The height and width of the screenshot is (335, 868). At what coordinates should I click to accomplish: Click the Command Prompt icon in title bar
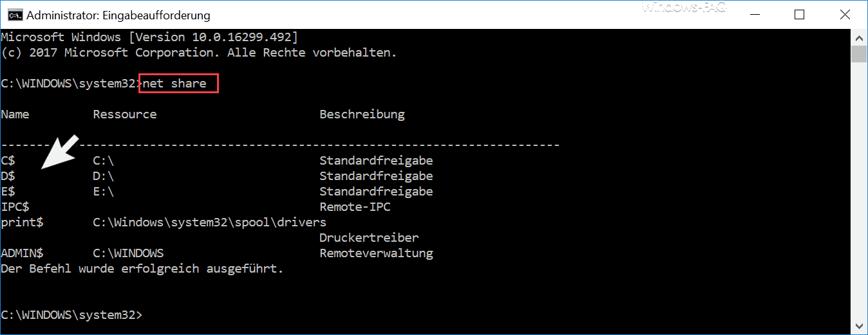tap(12, 14)
